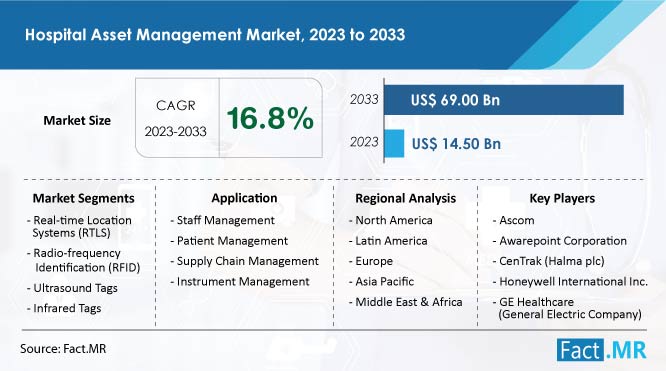Select Middle East & Africa region
This screenshot has width=666, height=371.
[x=406, y=302]
